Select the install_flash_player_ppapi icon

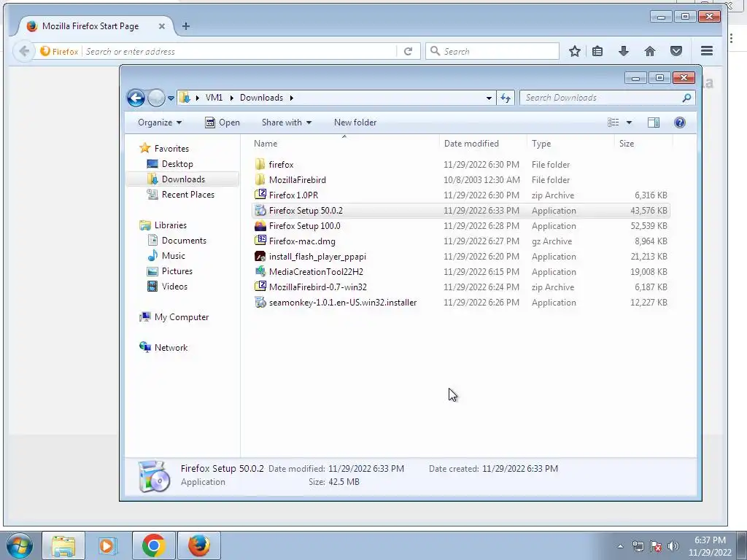(260, 256)
